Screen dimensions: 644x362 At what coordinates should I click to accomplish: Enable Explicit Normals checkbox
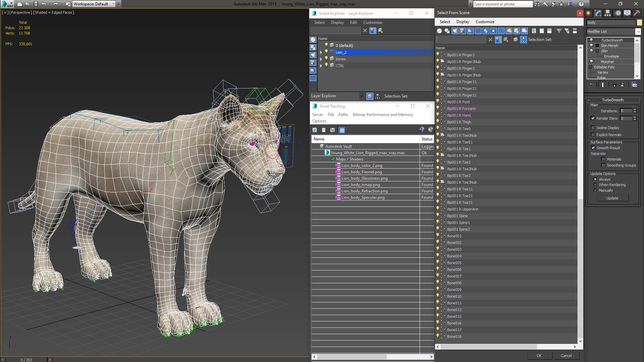click(x=593, y=135)
